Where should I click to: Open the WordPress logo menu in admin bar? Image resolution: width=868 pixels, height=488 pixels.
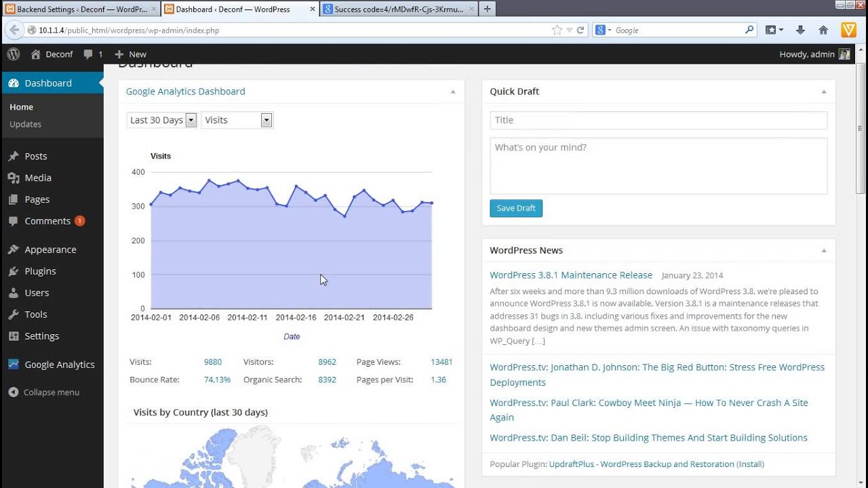[x=14, y=54]
